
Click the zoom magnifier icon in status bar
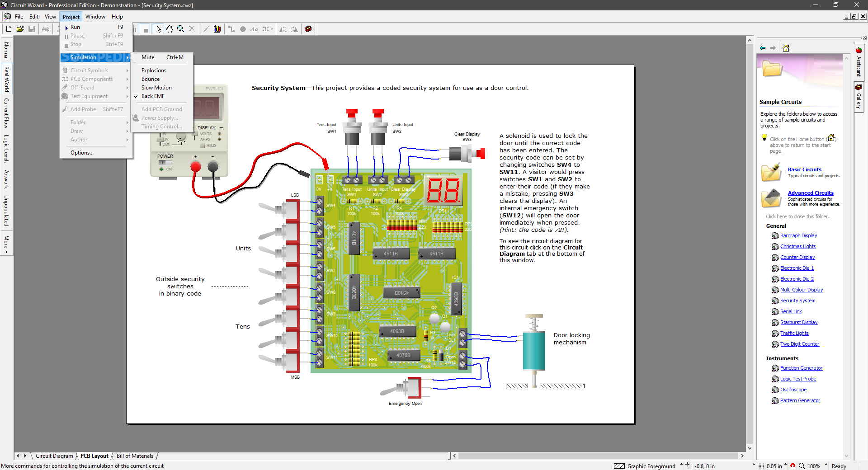(802, 466)
